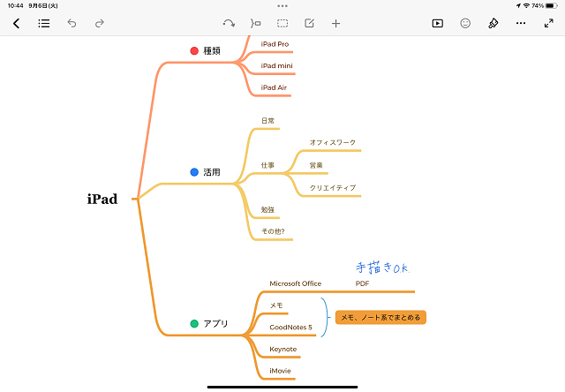The width and height of the screenshot is (565, 392).
Task: Select the red marker on 種類
Action: click(194, 51)
